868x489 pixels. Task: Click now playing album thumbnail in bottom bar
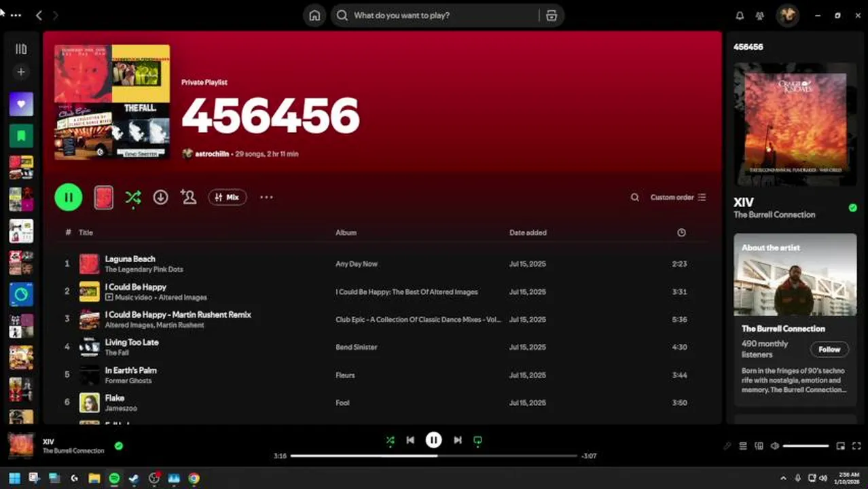pyautogui.click(x=21, y=446)
